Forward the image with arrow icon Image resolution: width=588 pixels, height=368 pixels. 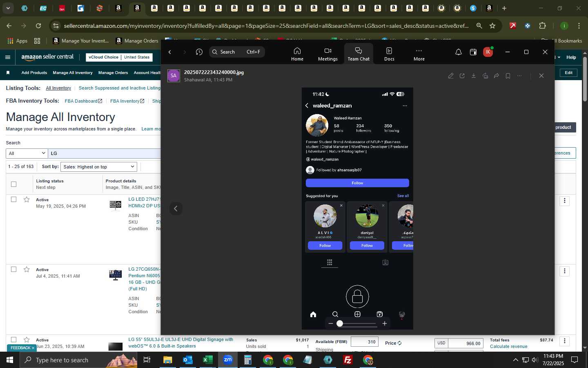[x=497, y=76]
